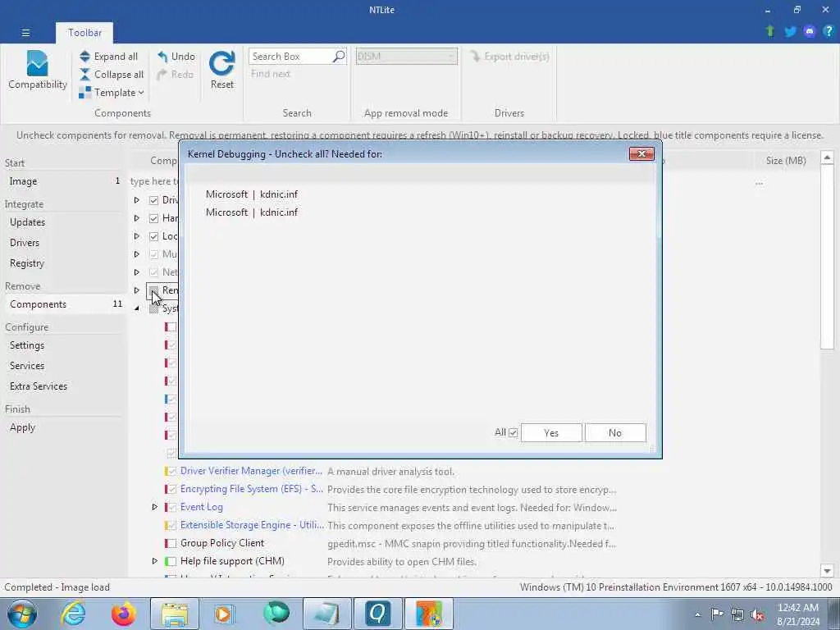Open the Twitter link icon

790,32
